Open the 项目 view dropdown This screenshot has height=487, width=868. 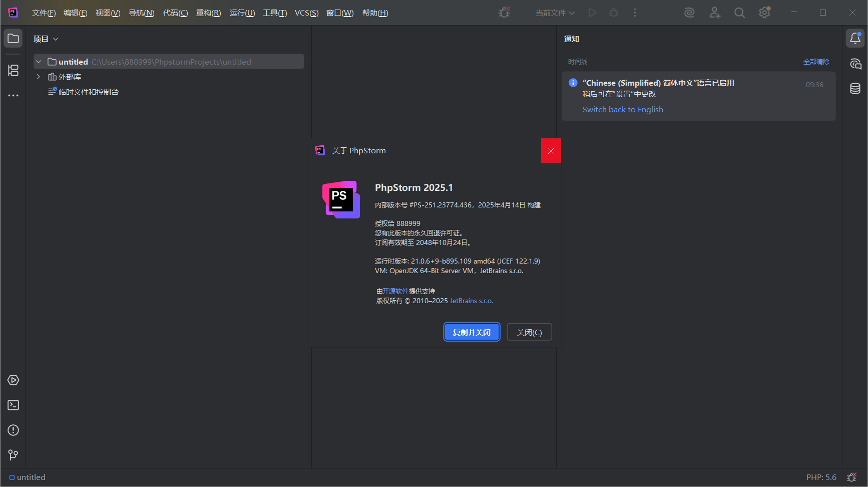tap(46, 39)
